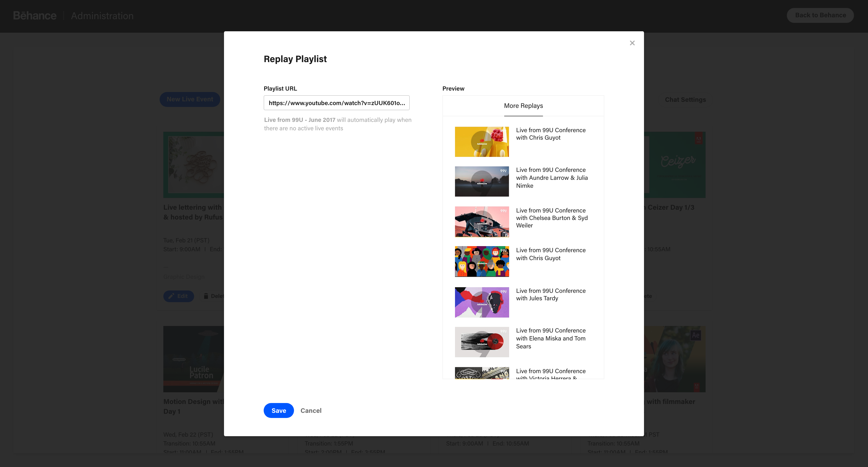868x467 pixels.
Task: Close the Replay Playlist dialog
Action: [x=632, y=43]
